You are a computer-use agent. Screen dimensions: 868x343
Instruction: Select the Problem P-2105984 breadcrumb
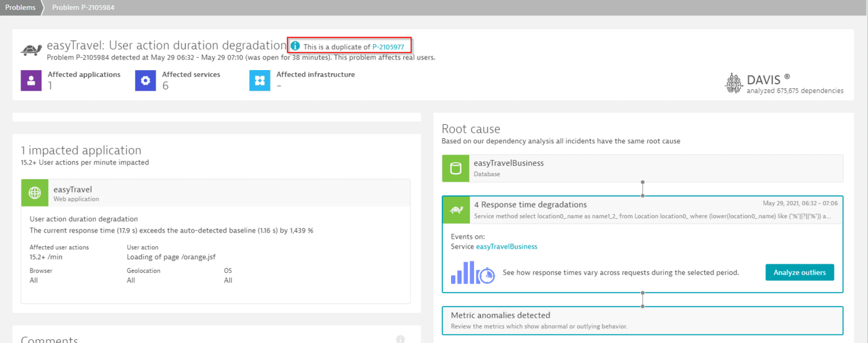tap(83, 7)
